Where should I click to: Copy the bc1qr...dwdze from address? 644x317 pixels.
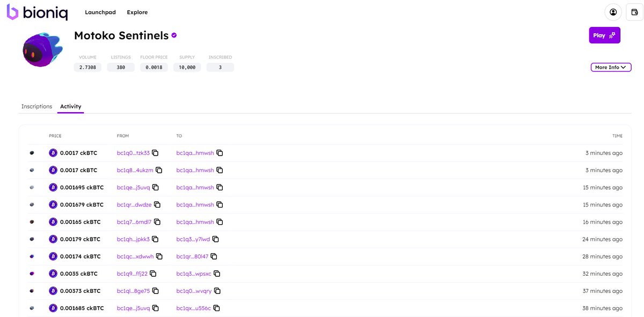157,204
